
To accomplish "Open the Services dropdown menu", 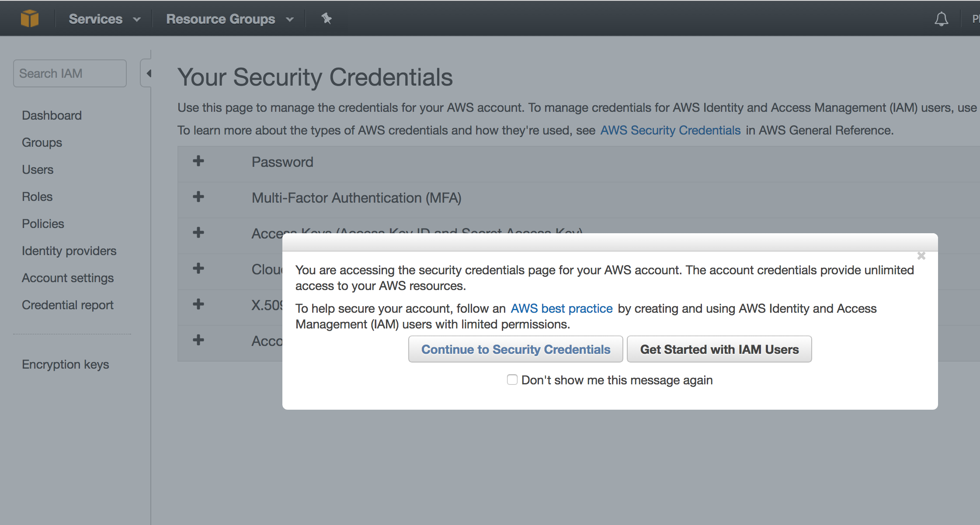I will 104,19.
